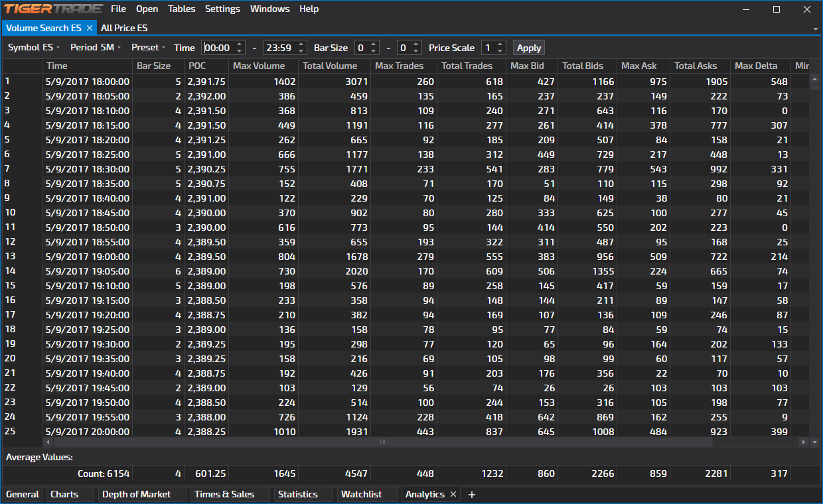Decrease the end time 23:59 with down arrow
This screenshot has height=504, width=823.
coord(301,51)
